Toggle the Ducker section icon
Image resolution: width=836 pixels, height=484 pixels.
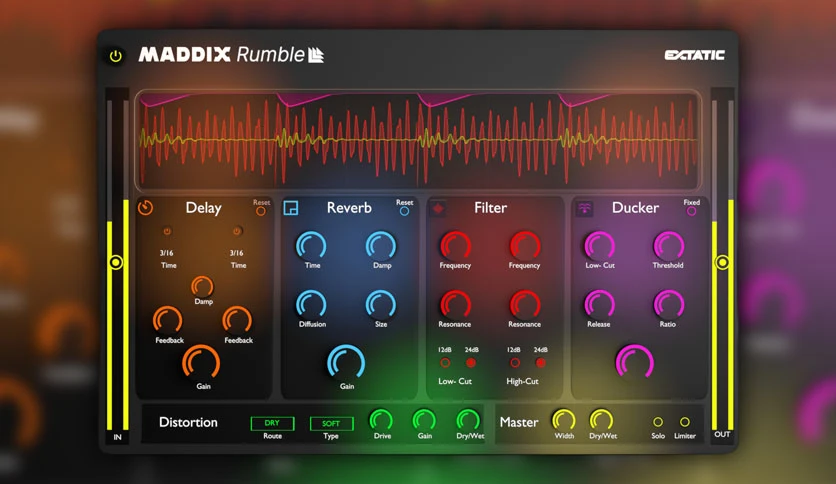pyautogui.click(x=584, y=208)
